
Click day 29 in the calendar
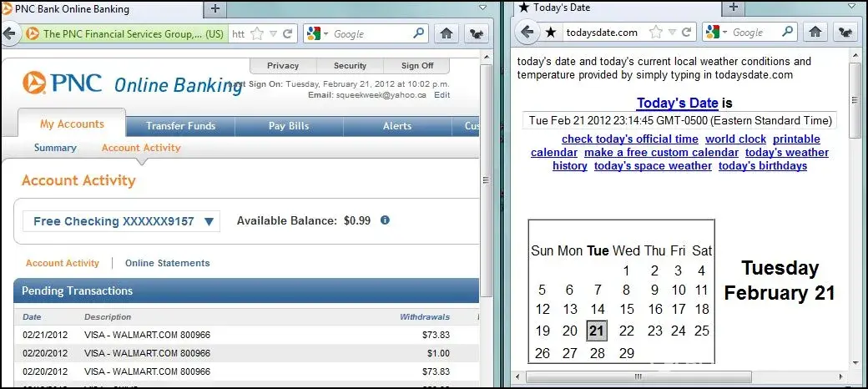pos(626,353)
